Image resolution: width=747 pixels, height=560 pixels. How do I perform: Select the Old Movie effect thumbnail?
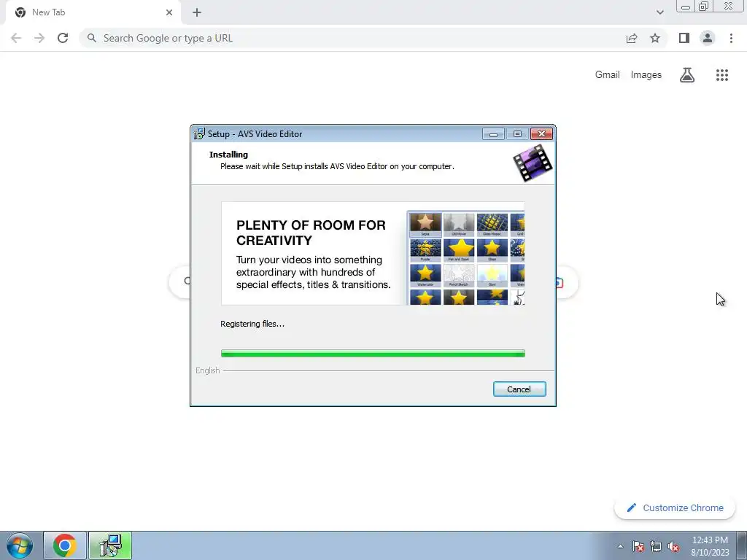459,225
